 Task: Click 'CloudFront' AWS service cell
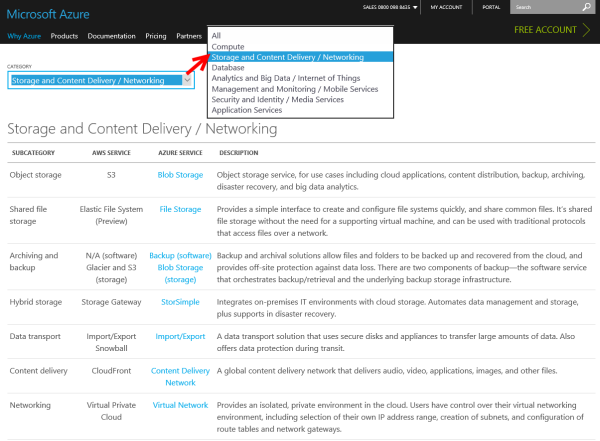click(x=111, y=371)
